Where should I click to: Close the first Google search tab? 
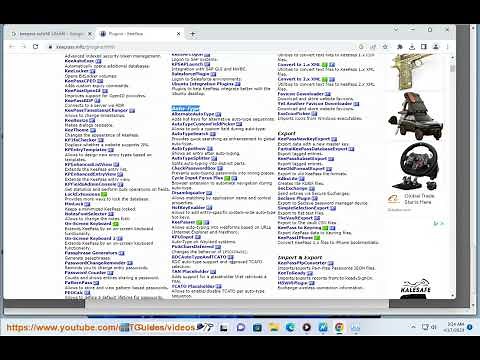[x=90, y=34]
